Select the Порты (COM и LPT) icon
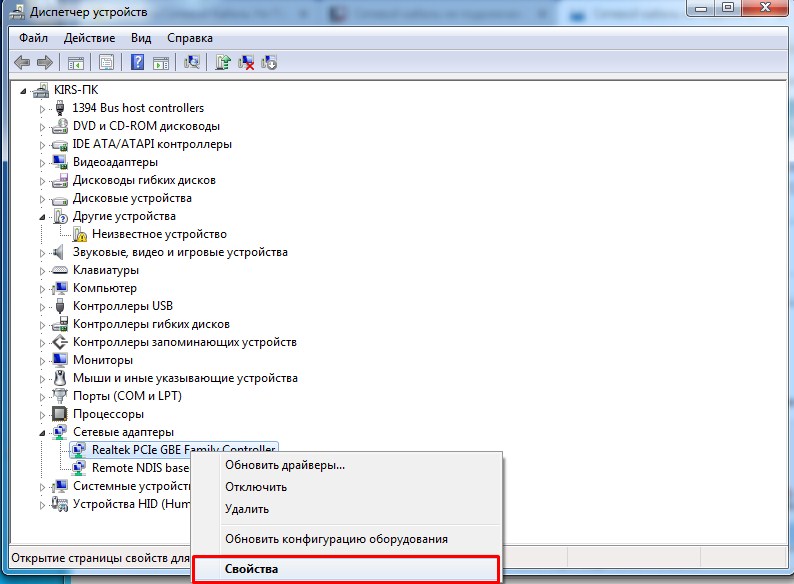 pos(60,396)
